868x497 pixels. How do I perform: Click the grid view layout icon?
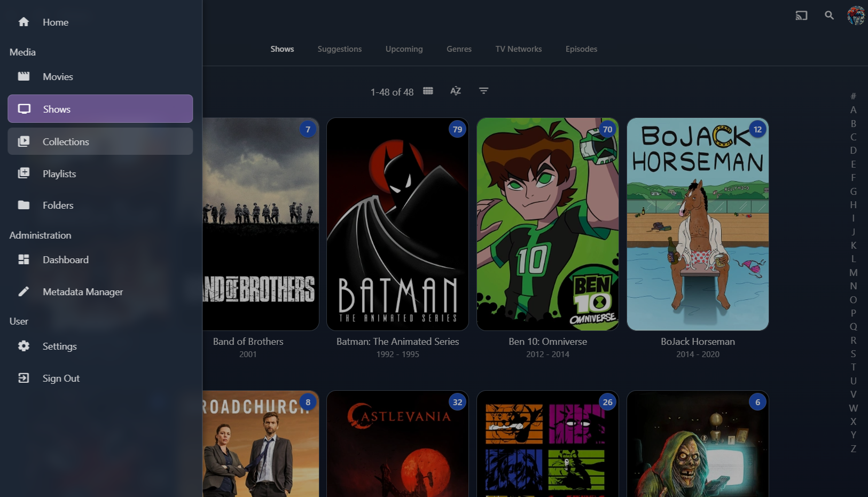(x=428, y=91)
